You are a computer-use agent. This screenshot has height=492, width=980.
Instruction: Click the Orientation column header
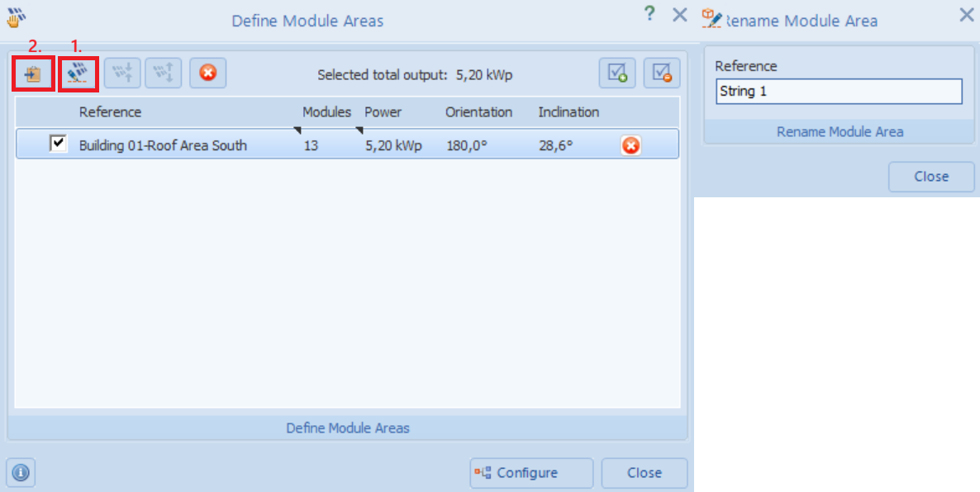pyautogui.click(x=478, y=112)
